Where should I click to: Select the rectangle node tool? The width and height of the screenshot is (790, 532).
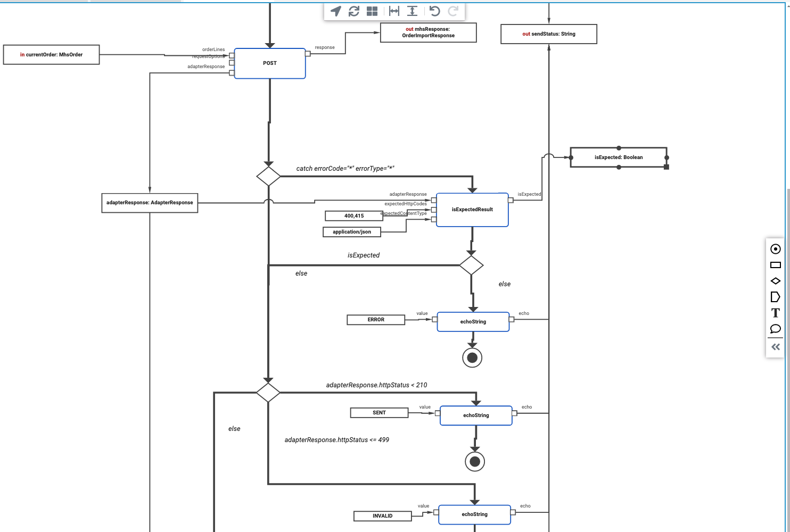click(775, 265)
